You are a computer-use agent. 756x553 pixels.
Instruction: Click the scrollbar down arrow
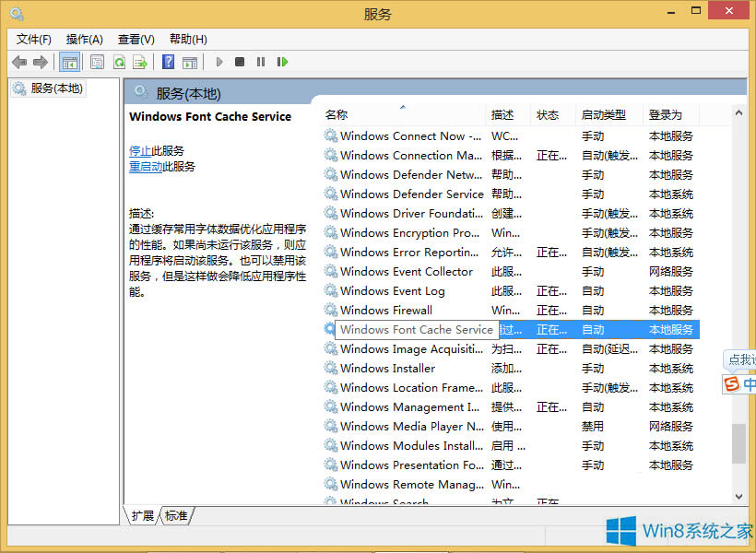point(738,499)
